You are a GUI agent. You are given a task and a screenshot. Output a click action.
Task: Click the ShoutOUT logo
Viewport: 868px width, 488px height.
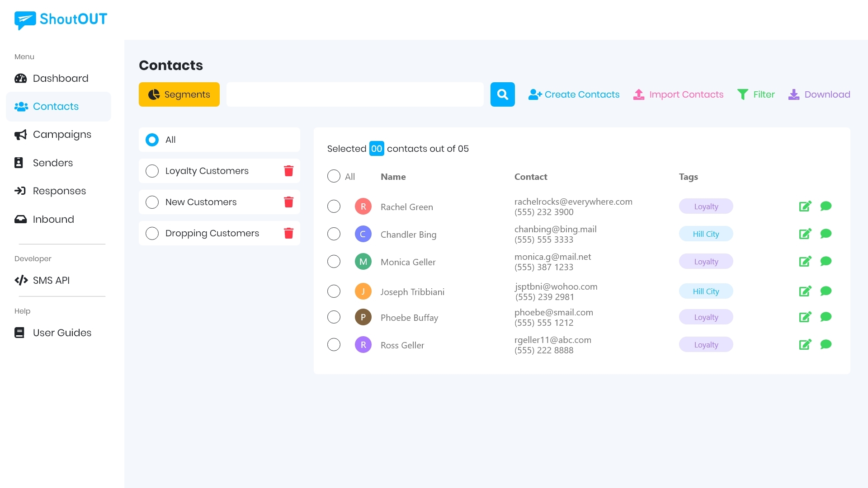(x=61, y=19)
